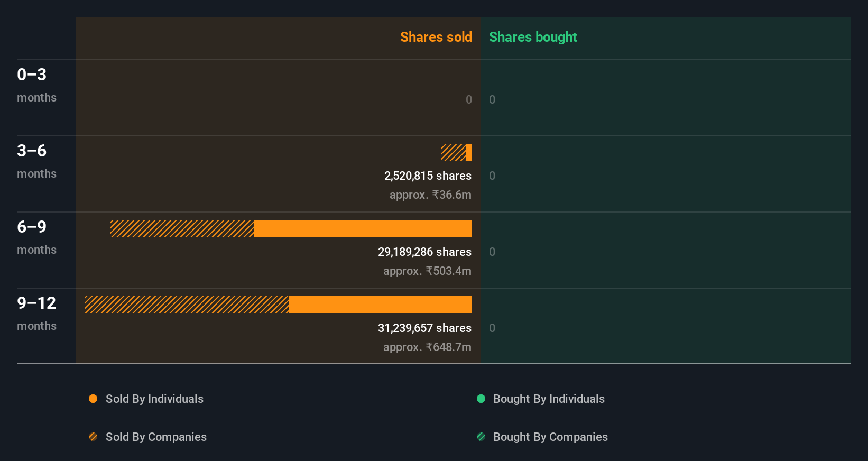Select the Sold By Individuals legend label

[154, 399]
